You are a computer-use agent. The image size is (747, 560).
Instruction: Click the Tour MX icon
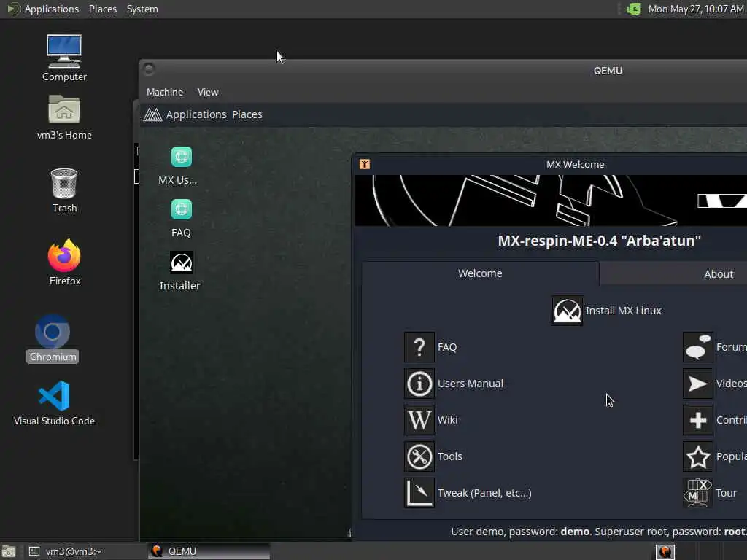point(698,493)
